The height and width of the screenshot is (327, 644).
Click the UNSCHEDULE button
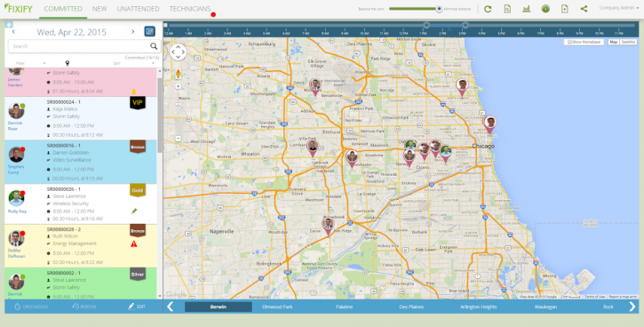click(31, 307)
